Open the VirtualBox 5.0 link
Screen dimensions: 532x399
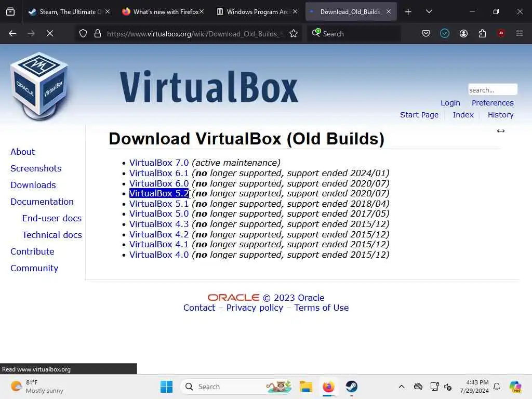pos(159,214)
